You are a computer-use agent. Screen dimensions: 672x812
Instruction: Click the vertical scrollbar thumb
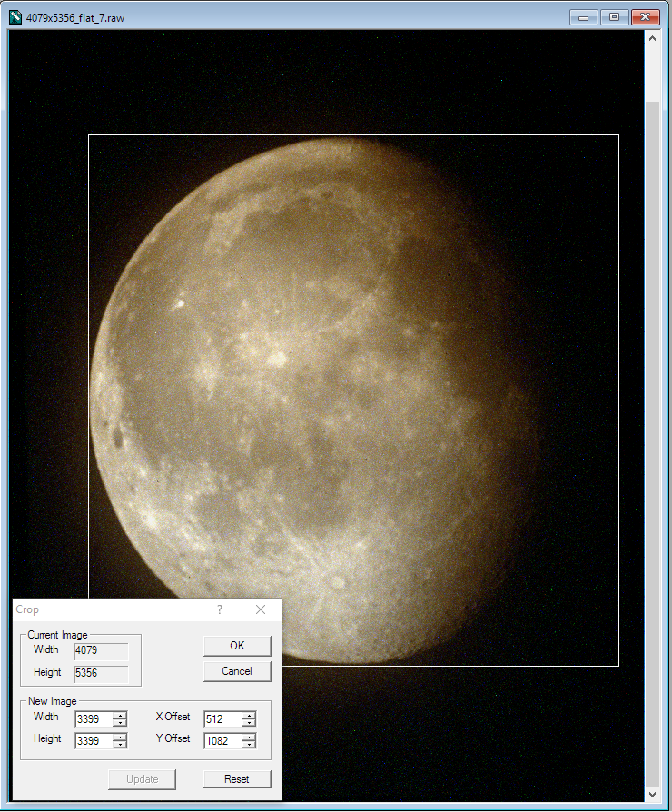(652, 443)
